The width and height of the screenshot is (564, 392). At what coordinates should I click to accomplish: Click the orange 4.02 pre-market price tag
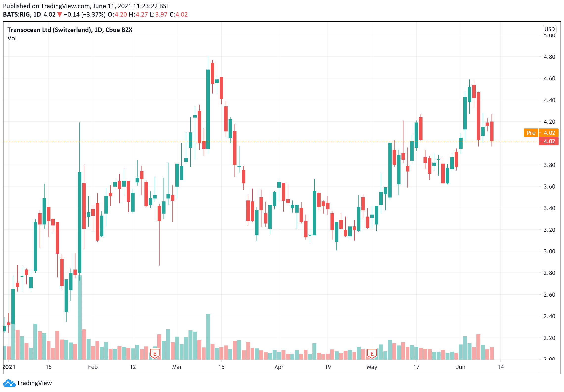coord(549,133)
